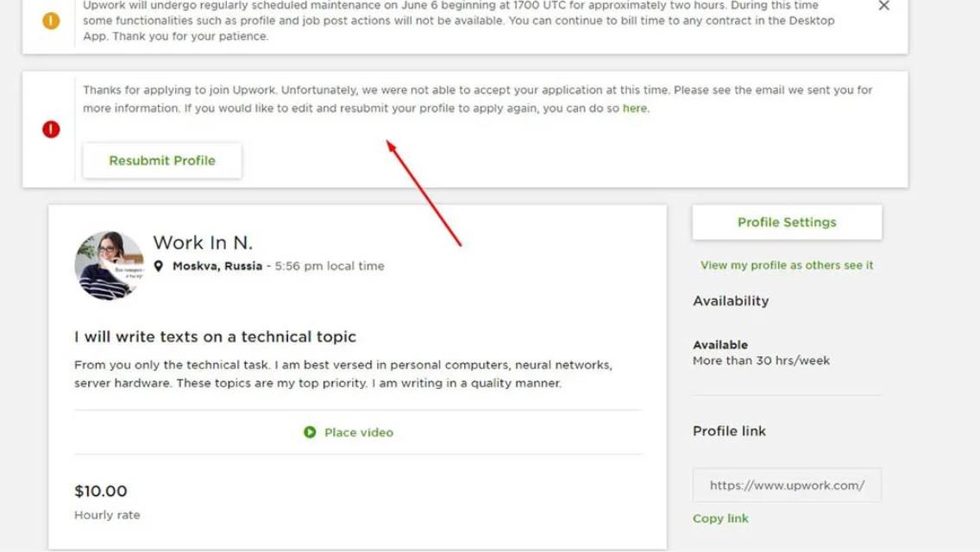This screenshot has height=552, width=980.
Task: Click the 'Profile link' heading
Action: (729, 430)
